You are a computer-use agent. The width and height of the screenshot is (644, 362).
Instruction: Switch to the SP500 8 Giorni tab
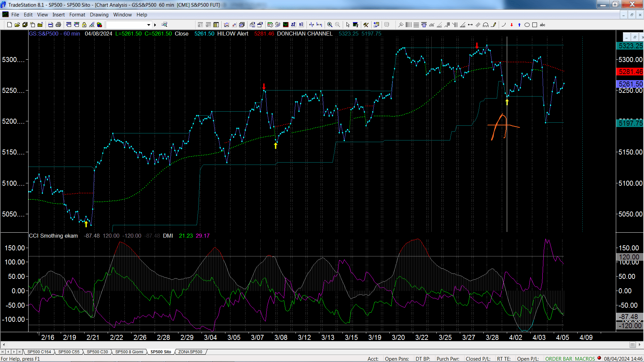[129, 352]
